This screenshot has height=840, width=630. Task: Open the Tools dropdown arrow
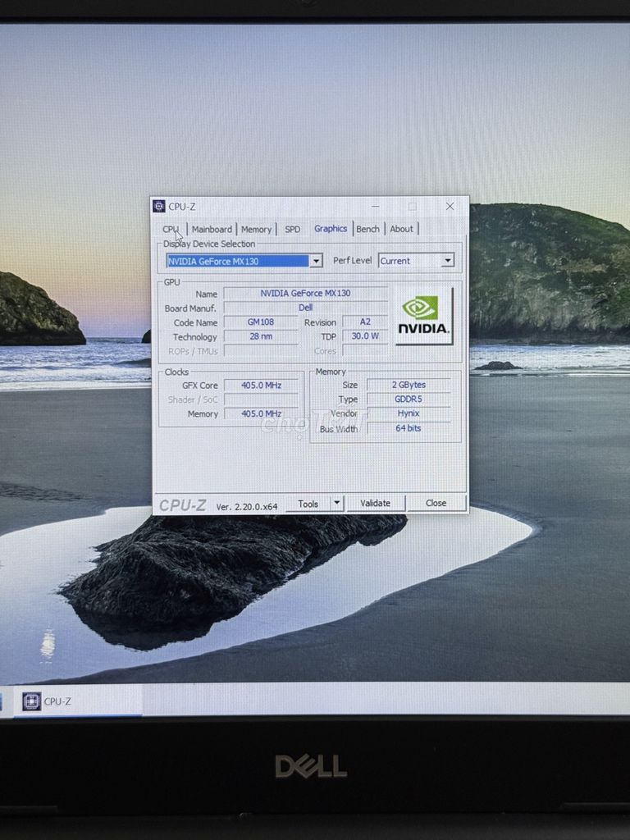[337, 503]
